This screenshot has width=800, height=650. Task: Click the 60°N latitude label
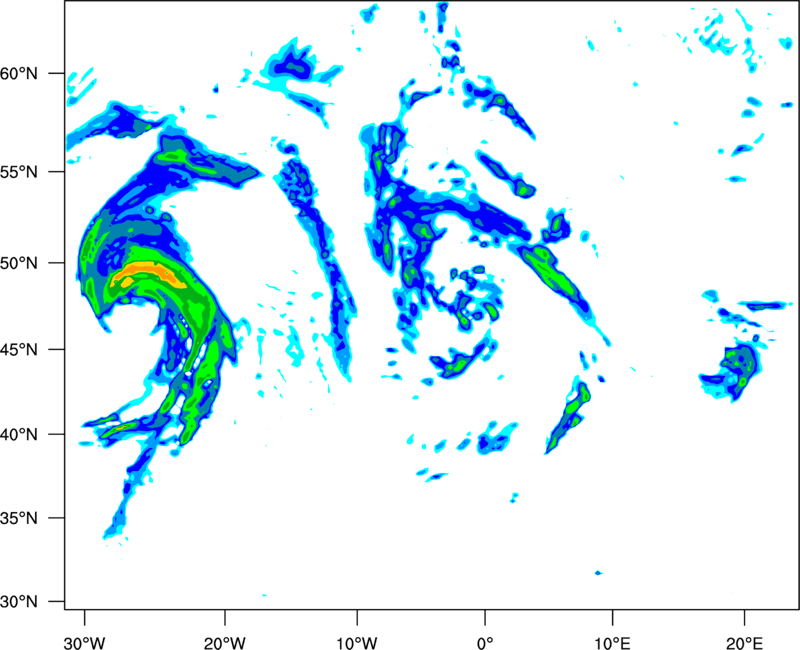pyautogui.click(x=19, y=73)
